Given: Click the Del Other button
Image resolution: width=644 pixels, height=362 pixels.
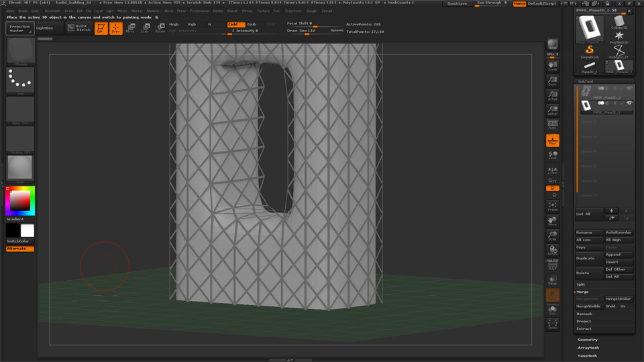Looking at the screenshot, I should tap(619, 269).
